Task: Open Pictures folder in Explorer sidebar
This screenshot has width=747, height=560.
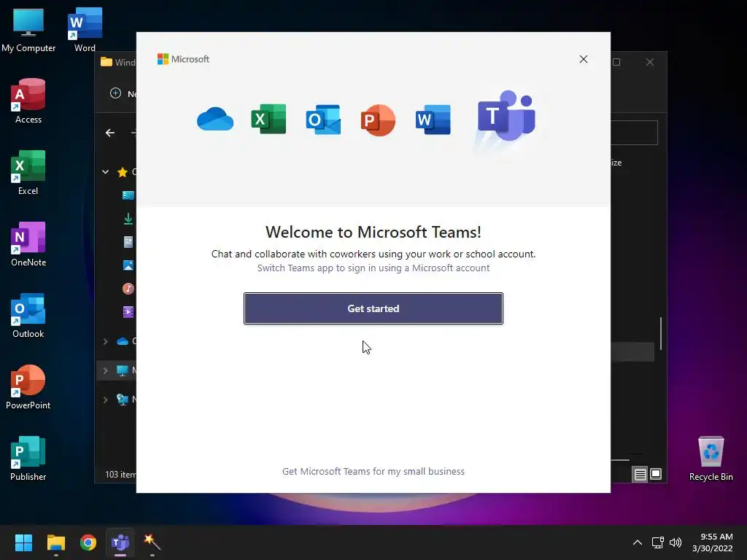Action: point(128,265)
